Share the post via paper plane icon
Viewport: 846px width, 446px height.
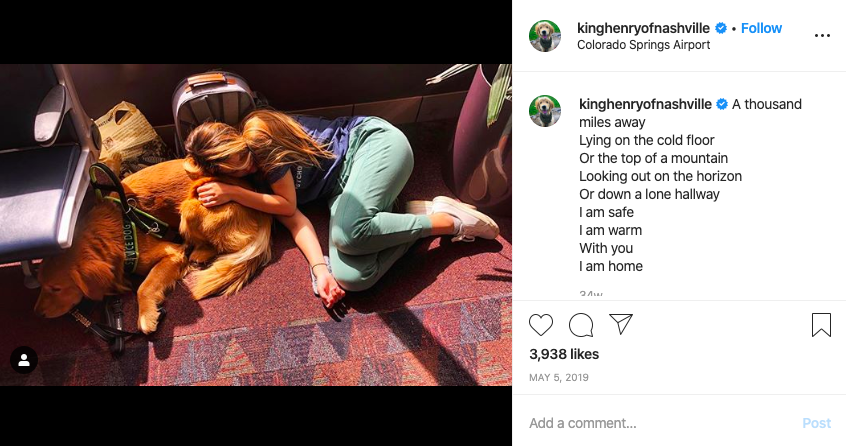[x=620, y=324]
